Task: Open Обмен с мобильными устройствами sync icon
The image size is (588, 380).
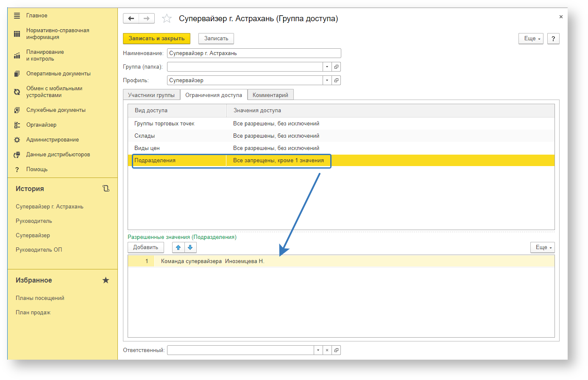Action: (17, 92)
